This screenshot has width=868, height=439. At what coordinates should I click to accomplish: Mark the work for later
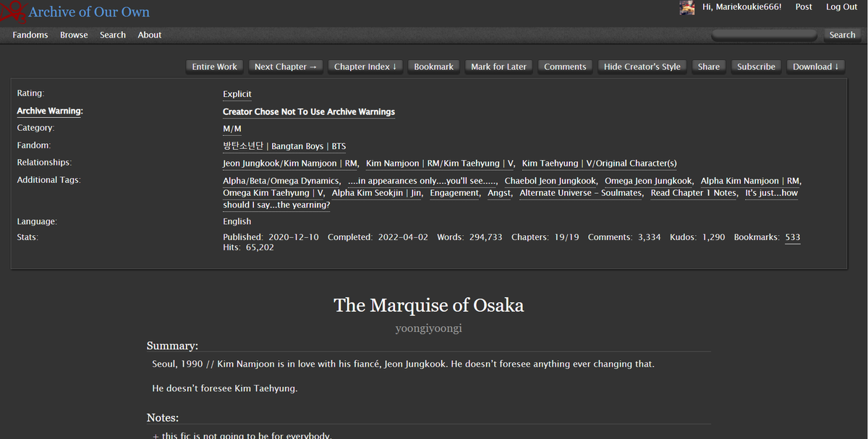click(499, 67)
